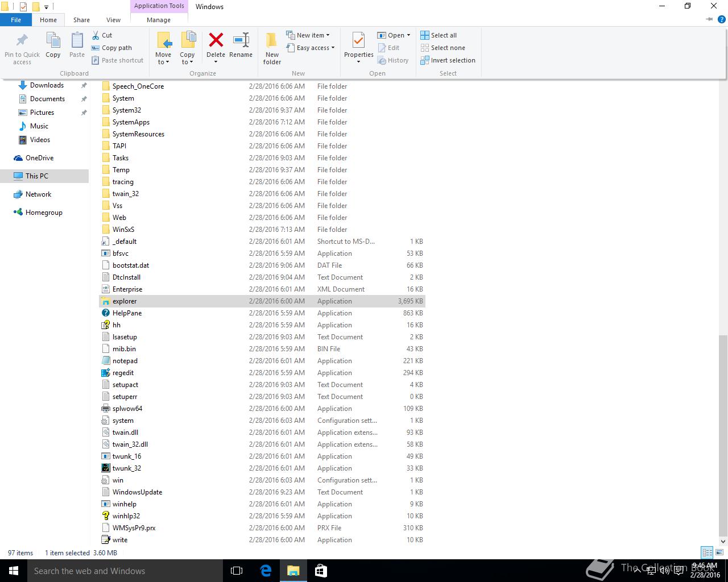The width and height of the screenshot is (728, 582).
Task: Open Task View on taskbar
Action: (x=237, y=571)
